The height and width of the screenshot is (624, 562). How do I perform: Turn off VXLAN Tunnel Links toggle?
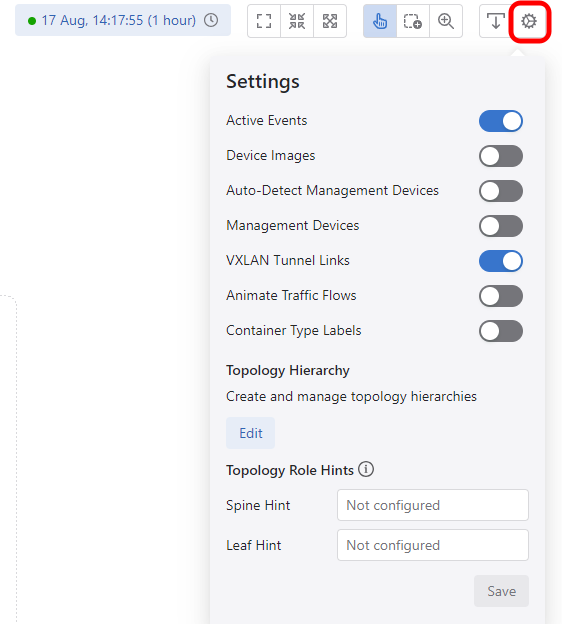click(x=501, y=261)
